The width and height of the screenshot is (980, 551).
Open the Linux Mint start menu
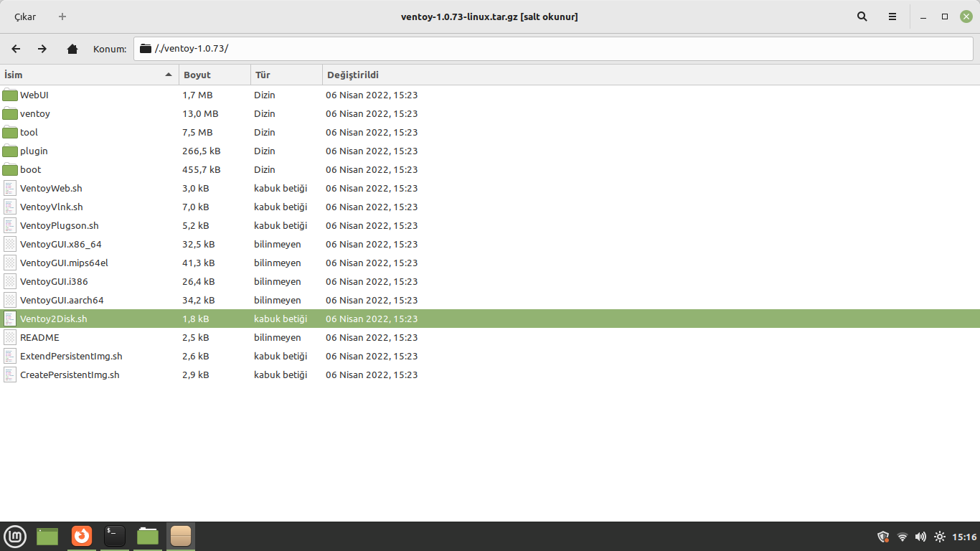[x=15, y=536]
